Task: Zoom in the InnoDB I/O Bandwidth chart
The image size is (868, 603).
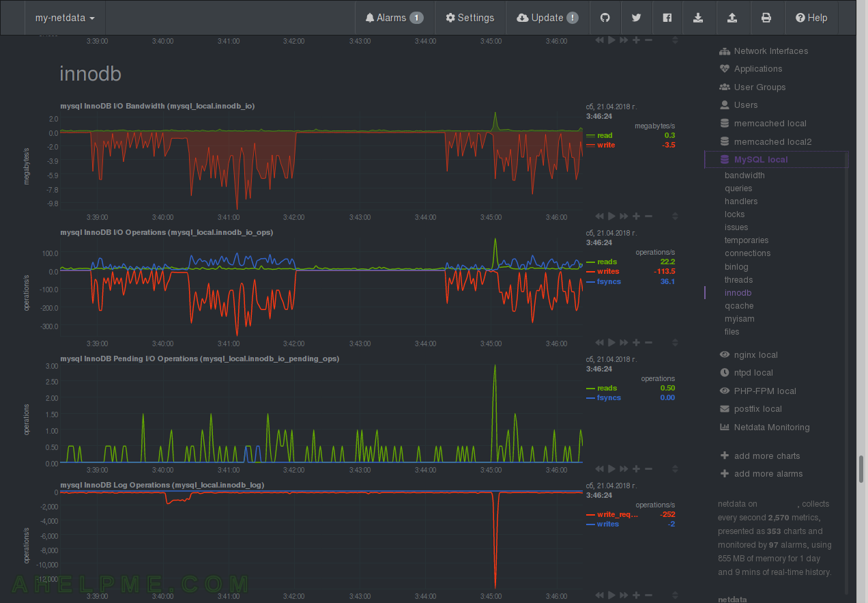Action: point(636,216)
